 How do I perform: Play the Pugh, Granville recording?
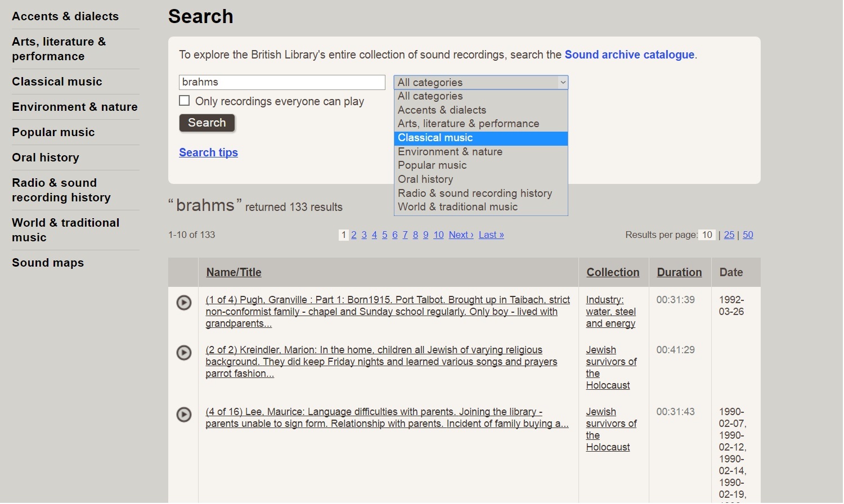[184, 303]
